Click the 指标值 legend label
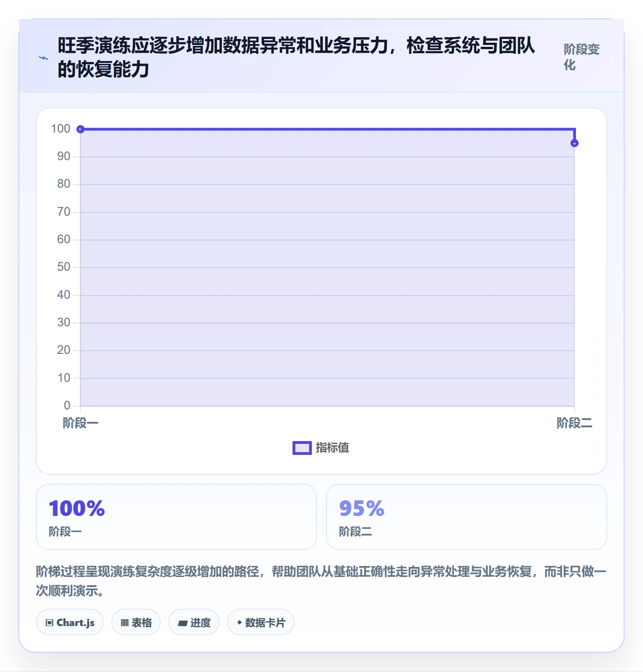The width and height of the screenshot is (643, 672). pyautogui.click(x=333, y=448)
